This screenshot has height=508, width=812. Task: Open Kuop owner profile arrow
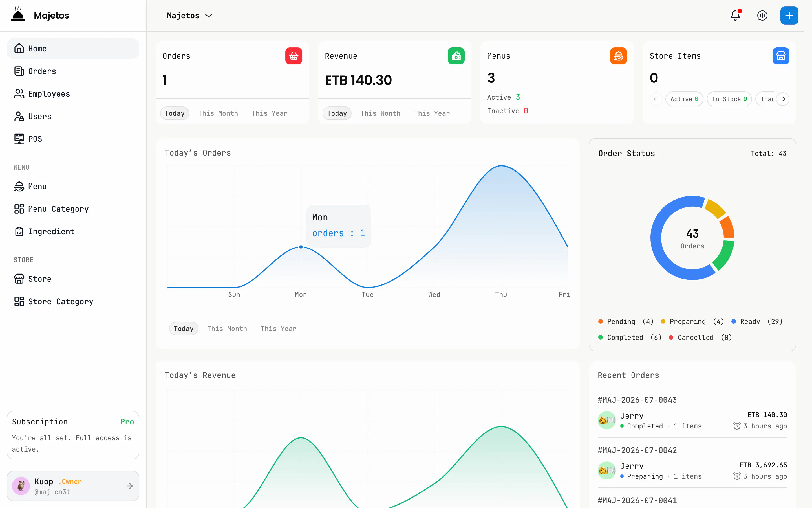click(x=129, y=486)
